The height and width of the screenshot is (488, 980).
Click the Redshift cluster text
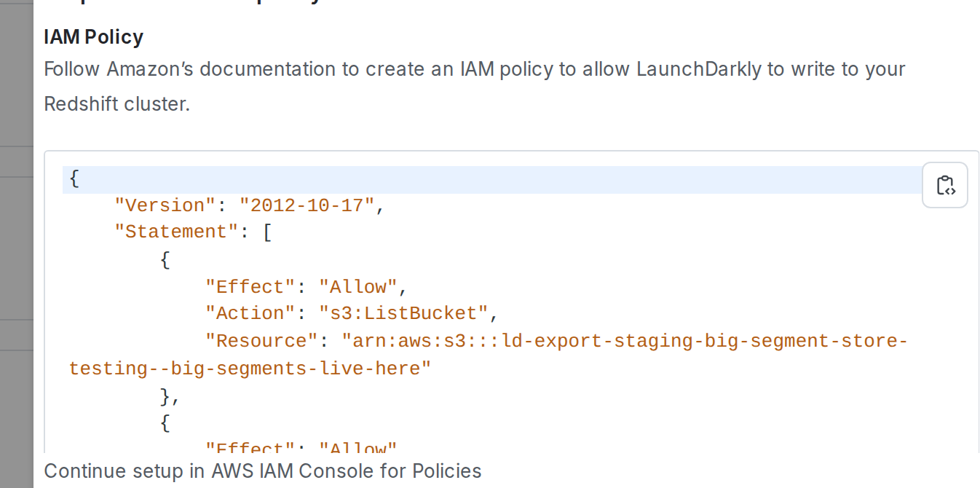[116, 103]
